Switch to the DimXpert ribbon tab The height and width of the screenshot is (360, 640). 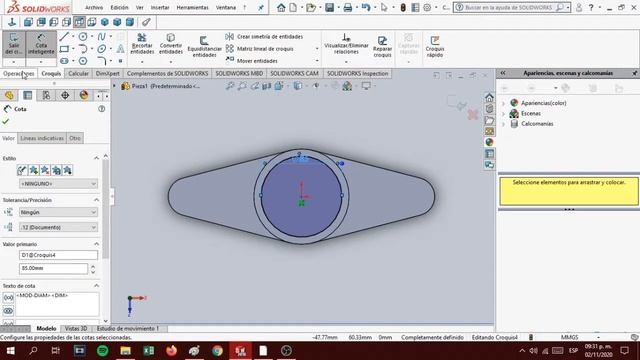(108, 73)
